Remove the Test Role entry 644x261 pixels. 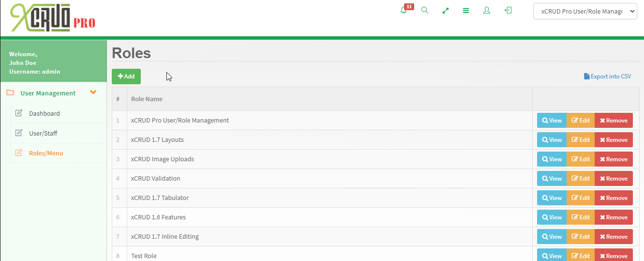pos(614,256)
